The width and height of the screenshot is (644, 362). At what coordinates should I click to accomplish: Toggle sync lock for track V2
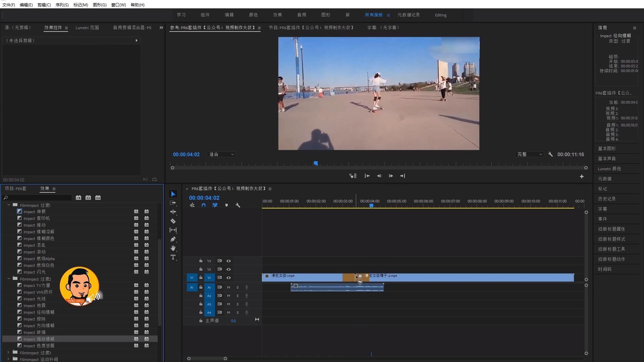click(x=219, y=269)
